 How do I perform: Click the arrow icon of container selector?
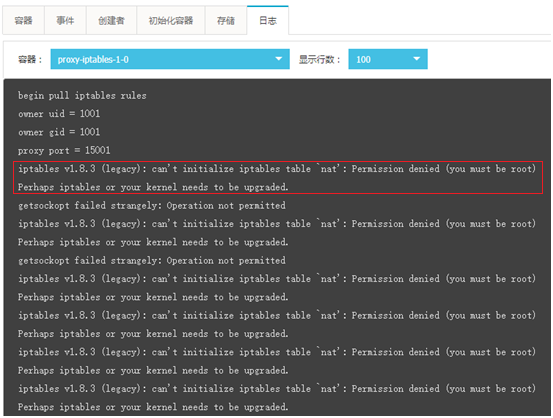279,59
